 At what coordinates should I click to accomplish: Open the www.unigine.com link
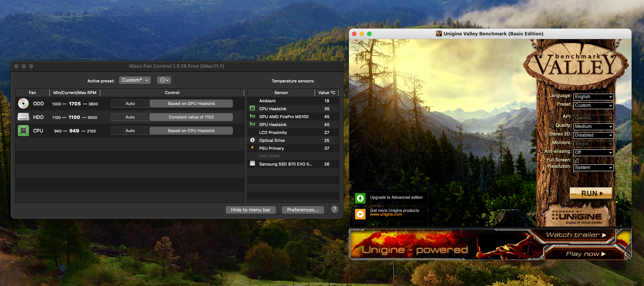386,214
